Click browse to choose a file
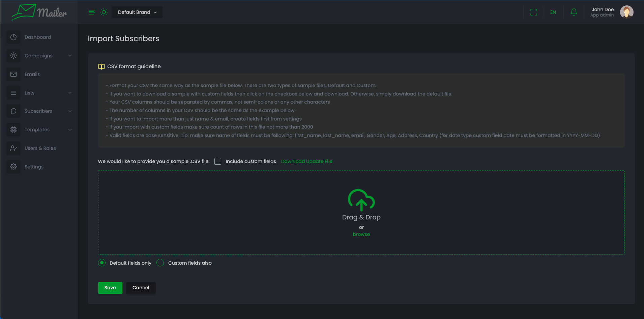This screenshot has width=644, height=319. (361, 234)
